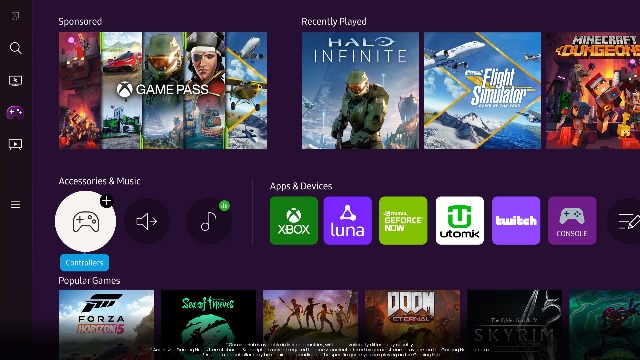Play Halo Infinite from Recently Played
Screen dimensions: 640x360
point(360,90)
